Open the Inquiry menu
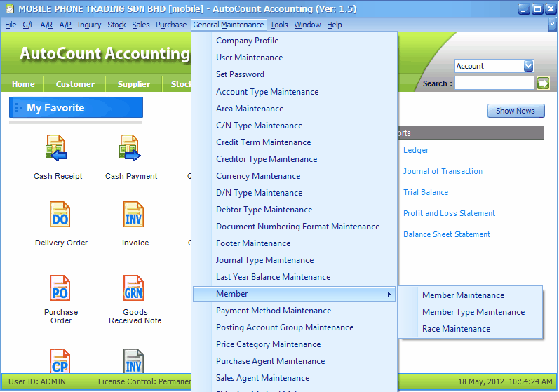This screenshot has height=392, width=559. 89,25
